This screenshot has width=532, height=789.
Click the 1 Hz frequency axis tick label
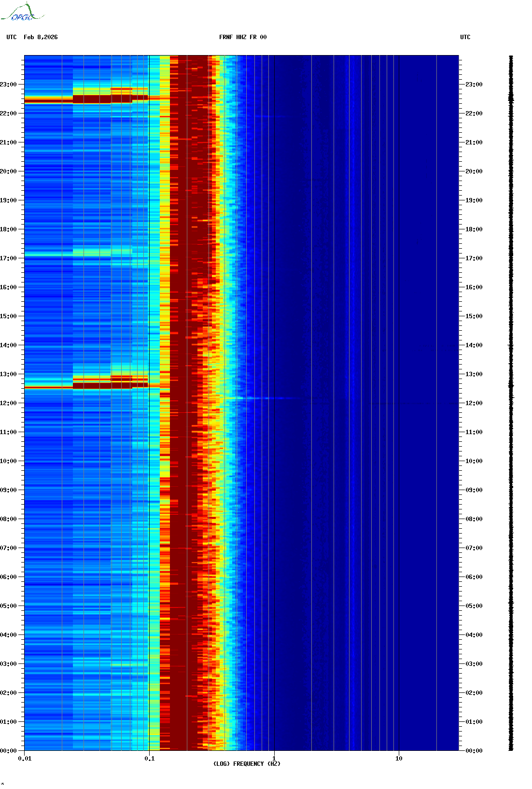pyautogui.click(x=274, y=759)
